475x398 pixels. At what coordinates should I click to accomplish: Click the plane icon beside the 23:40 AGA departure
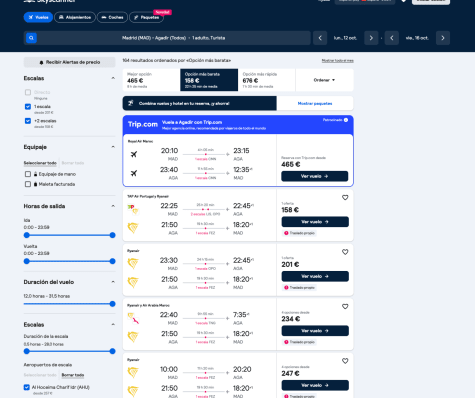click(134, 173)
